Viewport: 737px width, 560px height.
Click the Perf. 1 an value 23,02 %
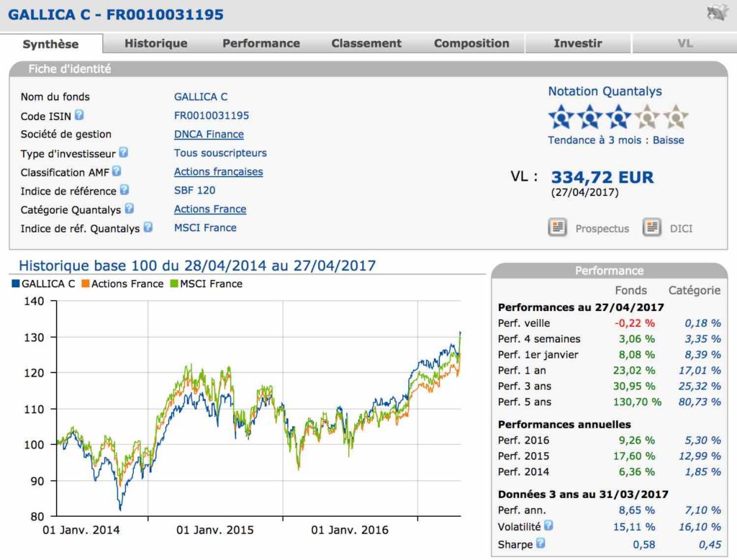tap(634, 370)
